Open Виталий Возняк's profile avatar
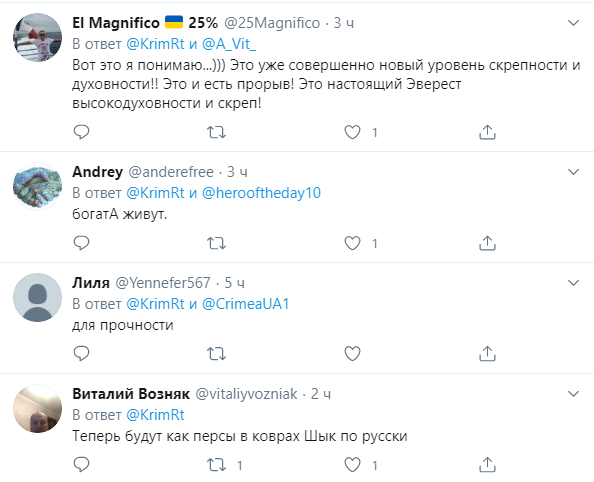The image size is (594, 482). (38, 408)
